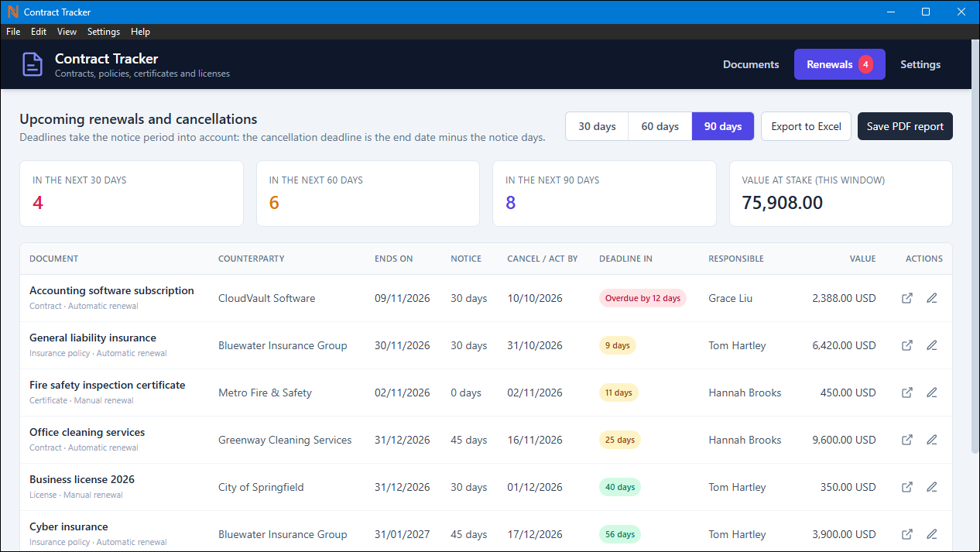Click Export to Excel button
Viewport: 980px width, 552px height.
[x=806, y=126]
